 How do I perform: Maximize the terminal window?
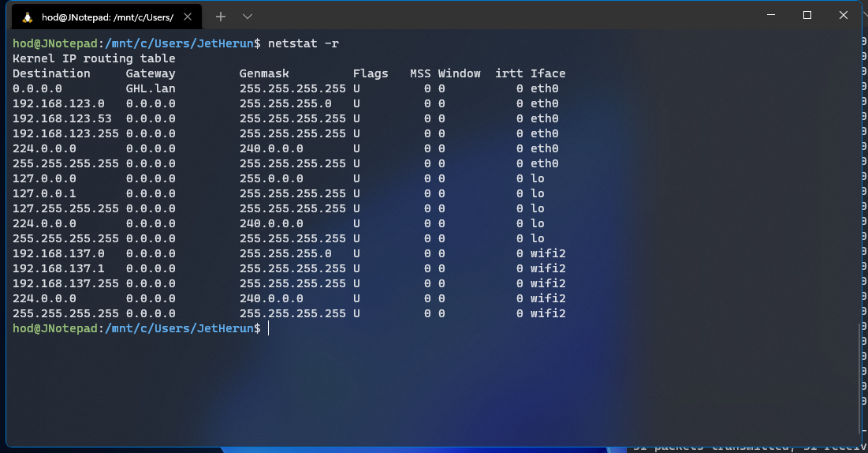click(807, 15)
